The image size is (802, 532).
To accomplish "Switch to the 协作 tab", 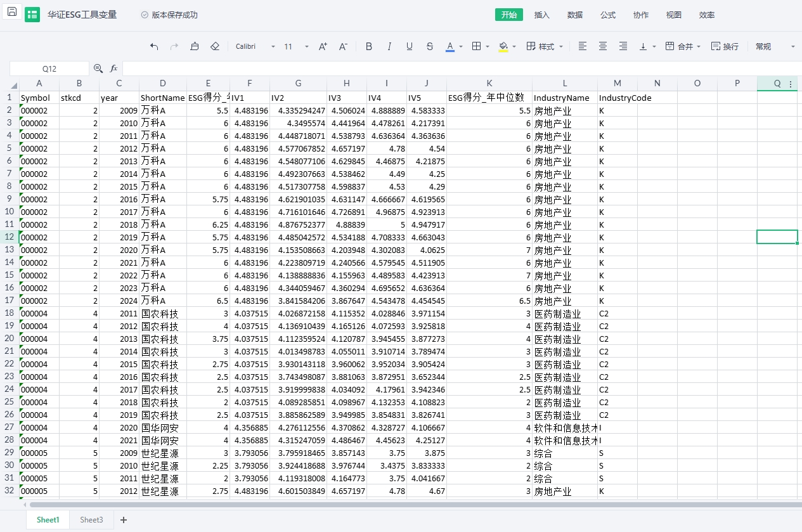I will (x=641, y=15).
